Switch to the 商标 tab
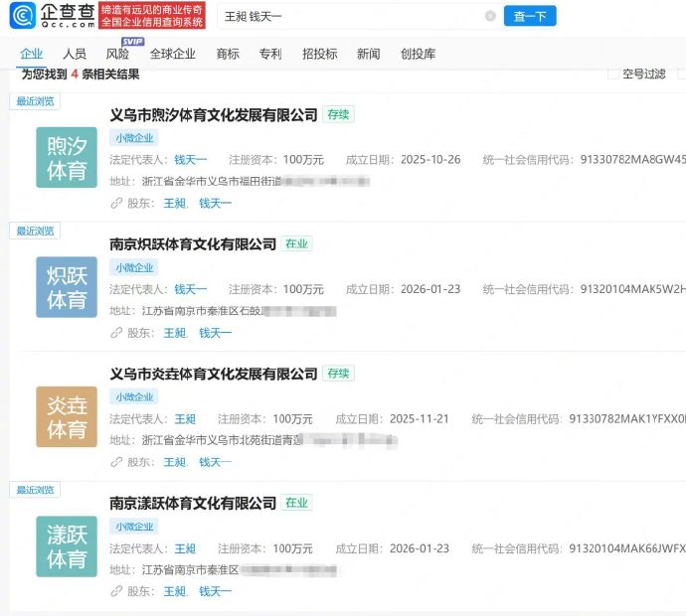686x616 pixels. [228, 54]
